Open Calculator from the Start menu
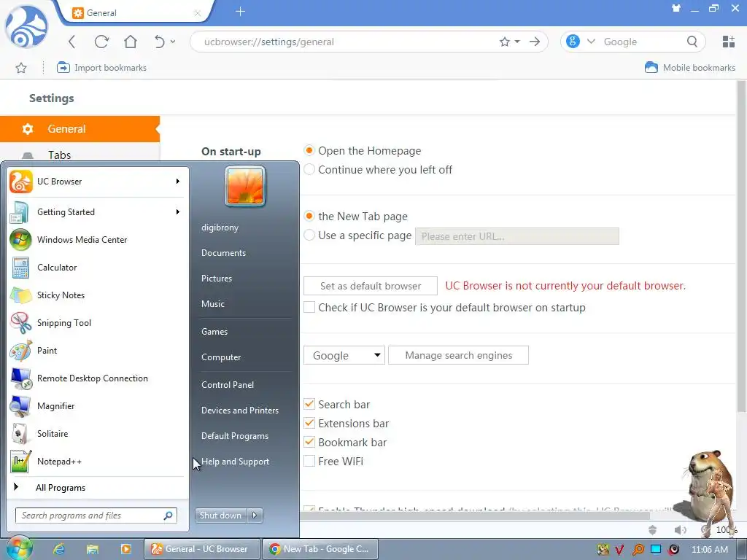The width and height of the screenshot is (747, 560). coord(96,268)
